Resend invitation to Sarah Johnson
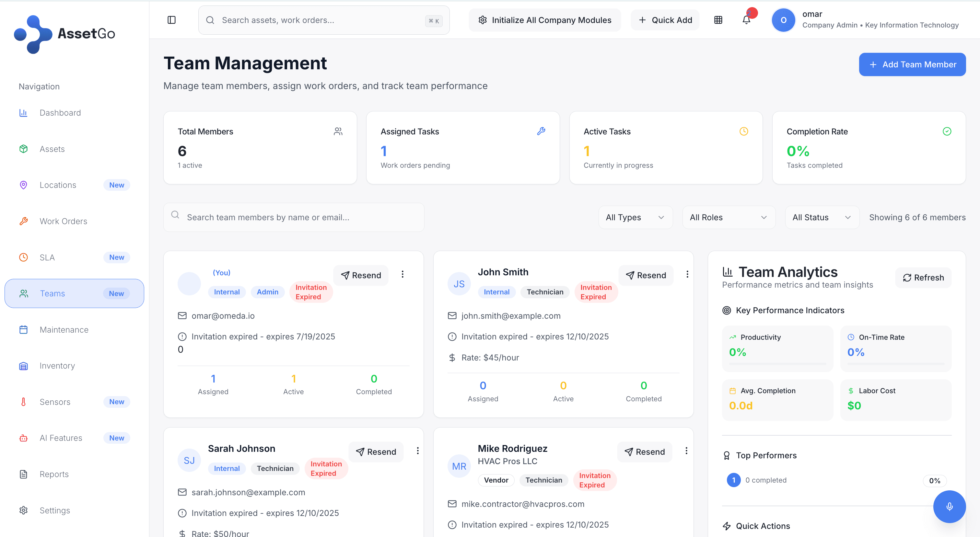Image resolution: width=980 pixels, height=537 pixels. [x=376, y=451]
